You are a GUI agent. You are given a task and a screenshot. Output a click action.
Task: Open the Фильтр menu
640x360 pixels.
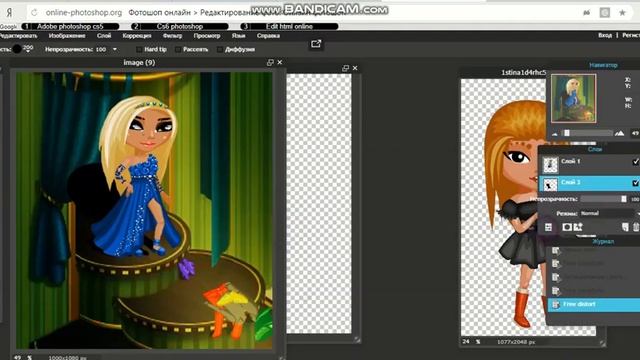click(x=172, y=36)
